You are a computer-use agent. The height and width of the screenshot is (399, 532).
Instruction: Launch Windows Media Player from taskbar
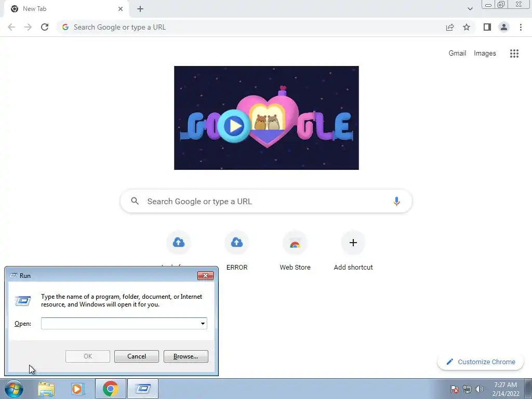coord(78,389)
